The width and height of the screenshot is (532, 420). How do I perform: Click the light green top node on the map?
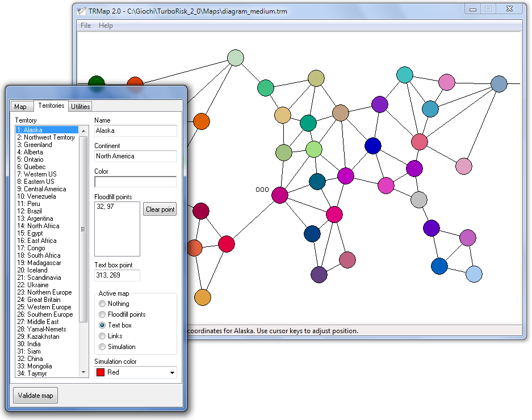(236, 58)
